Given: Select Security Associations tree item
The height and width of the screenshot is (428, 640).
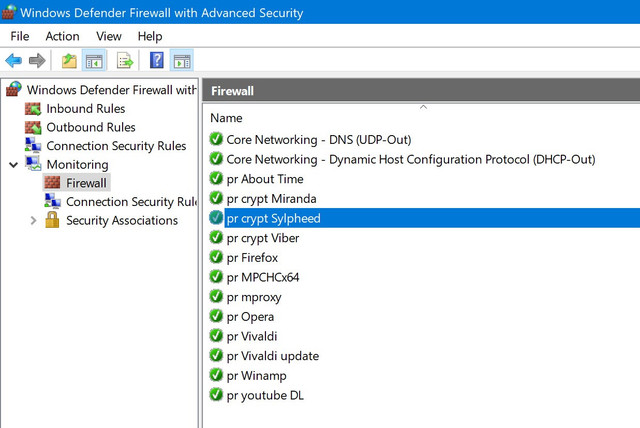Looking at the screenshot, I should (x=122, y=220).
